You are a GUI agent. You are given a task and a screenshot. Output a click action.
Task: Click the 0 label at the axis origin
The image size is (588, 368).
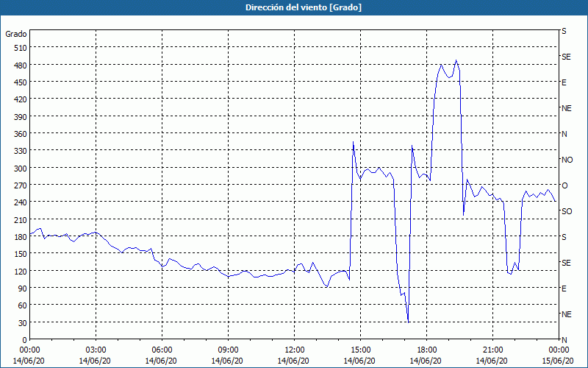(x=25, y=340)
